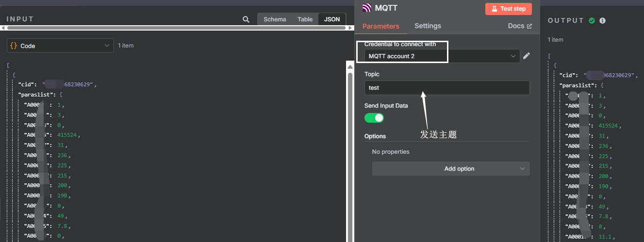
Task: Switch input view to Schema
Action: [x=275, y=19]
